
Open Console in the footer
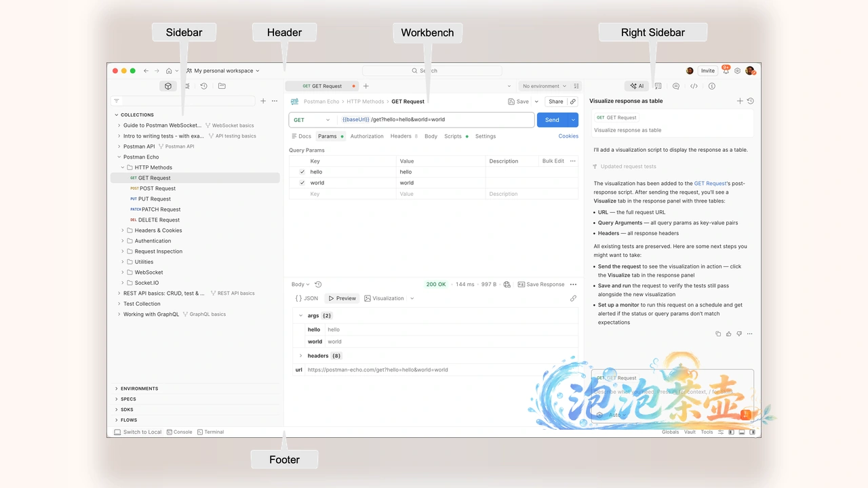point(180,432)
